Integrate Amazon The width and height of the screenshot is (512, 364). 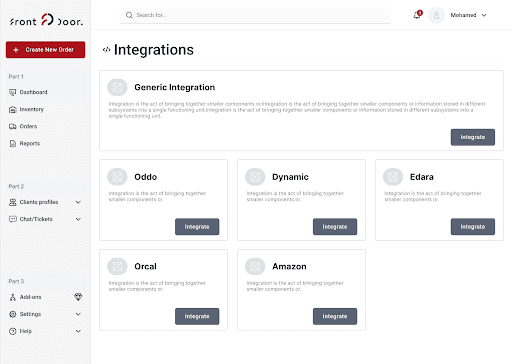pos(335,316)
